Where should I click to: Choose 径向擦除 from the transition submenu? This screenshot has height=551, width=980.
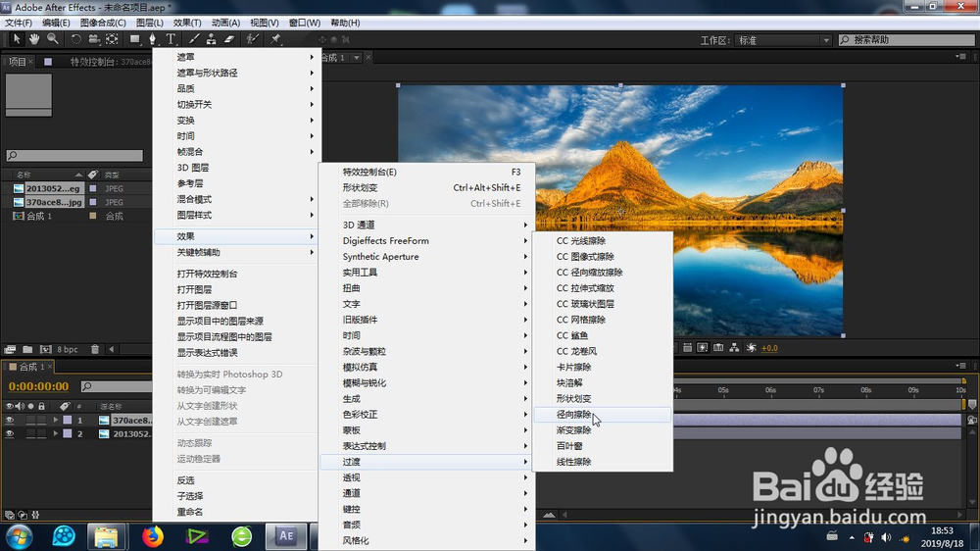pyautogui.click(x=603, y=414)
